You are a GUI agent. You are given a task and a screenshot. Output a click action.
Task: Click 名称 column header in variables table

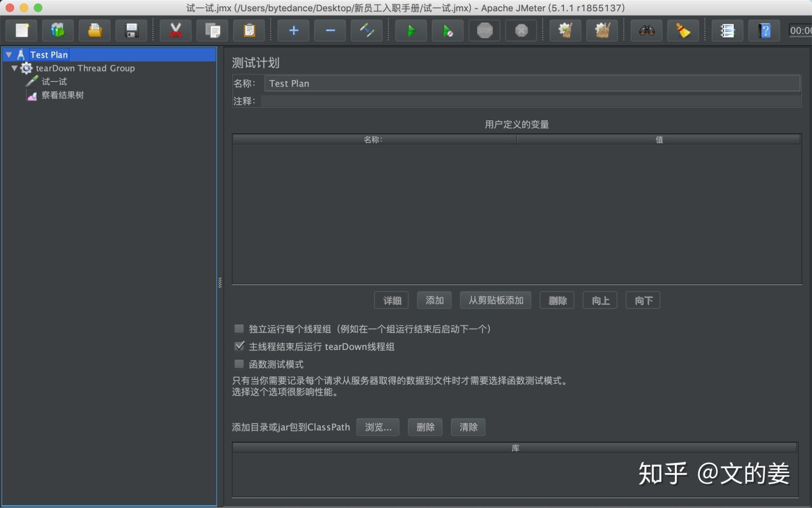[374, 139]
